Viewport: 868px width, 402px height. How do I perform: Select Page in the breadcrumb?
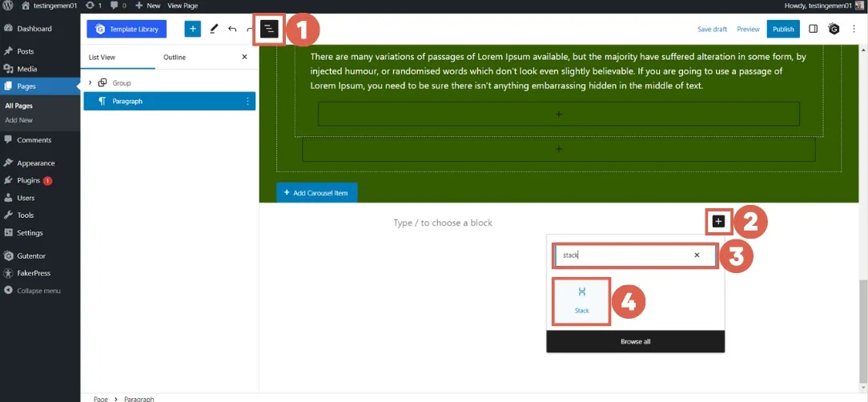tap(101, 399)
